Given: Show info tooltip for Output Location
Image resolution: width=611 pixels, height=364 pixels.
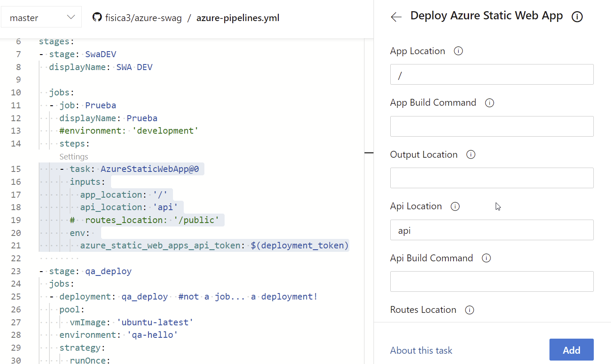Looking at the screenshot, I should [x=471, y=155].
